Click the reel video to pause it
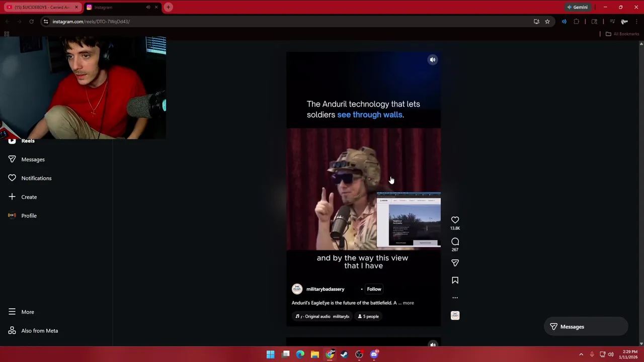Image resolution: width=644 pixels, height=362 pixels. pos(363,189)
